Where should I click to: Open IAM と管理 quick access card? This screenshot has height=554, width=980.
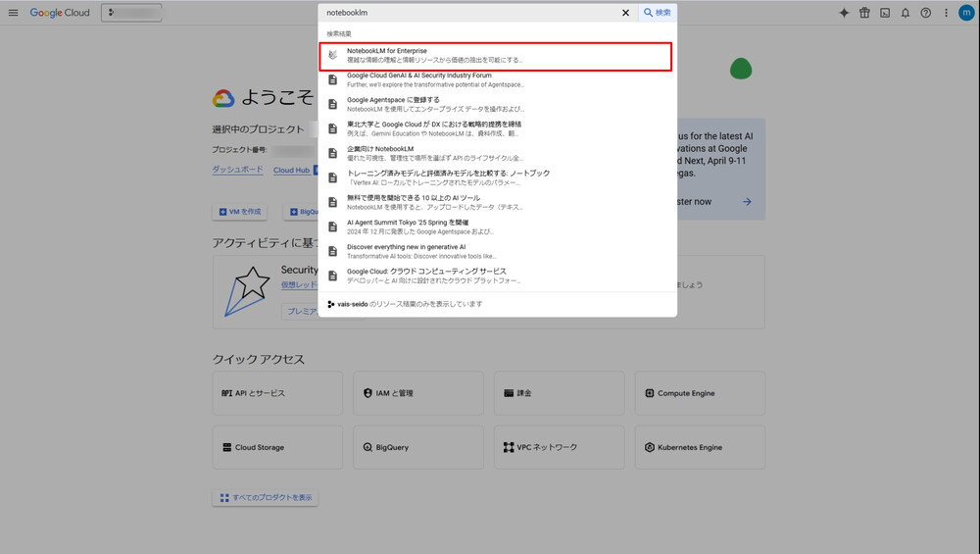pyautogui.click(x=418, y=393)
